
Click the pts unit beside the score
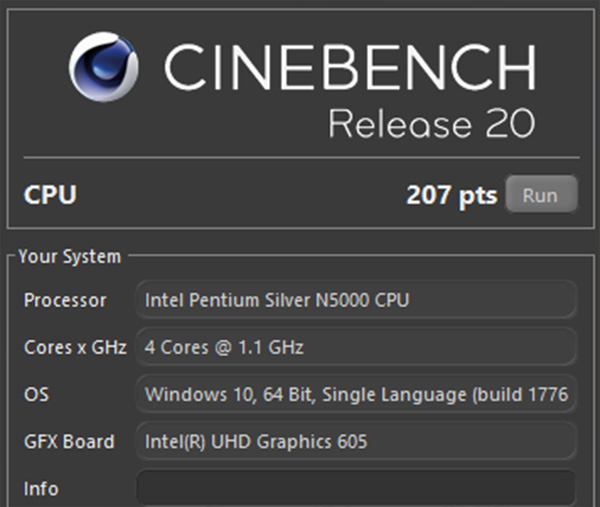478,195
